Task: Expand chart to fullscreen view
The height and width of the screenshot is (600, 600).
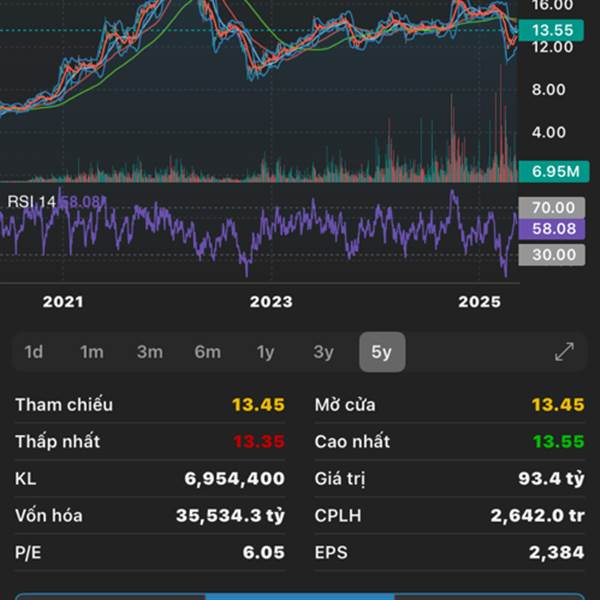Action: [x=564, y=352]
